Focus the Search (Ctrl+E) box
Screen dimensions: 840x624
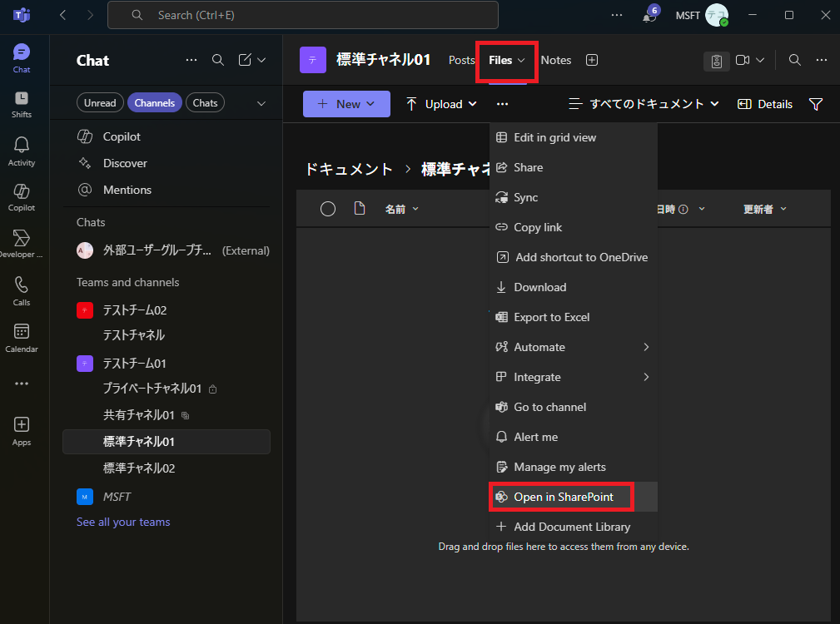point(303,15)
